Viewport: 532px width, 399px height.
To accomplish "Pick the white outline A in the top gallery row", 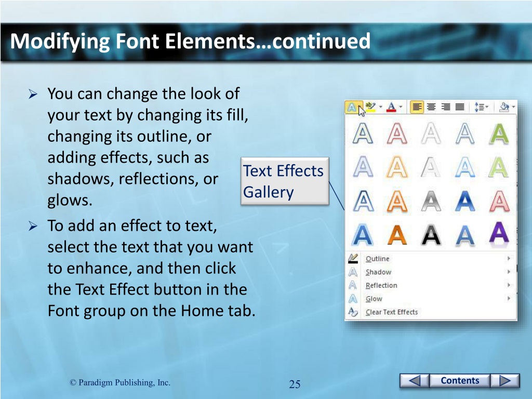I will pyautogui.click(x=431, y=134).
